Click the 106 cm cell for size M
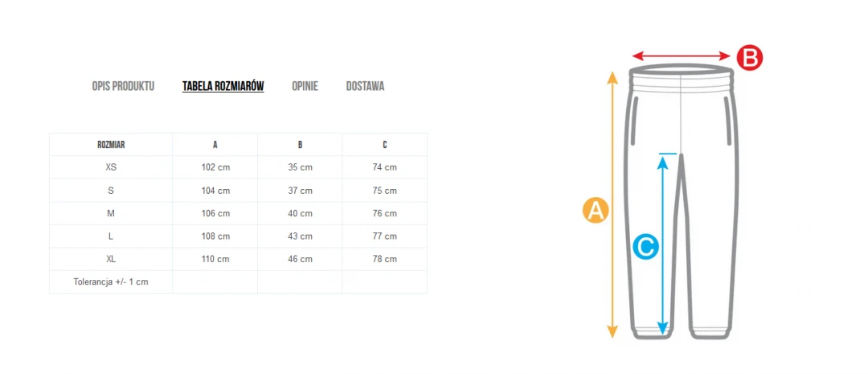 pyautogui.click(x=215, y=213)
